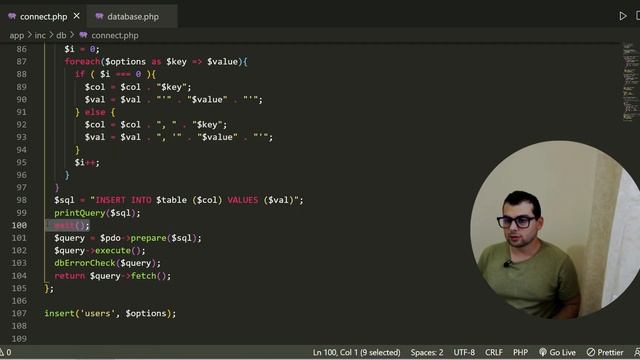Run the file with the play icon
Image resolution: width=640 pixels, height=360 pixels.
(622, 16)
